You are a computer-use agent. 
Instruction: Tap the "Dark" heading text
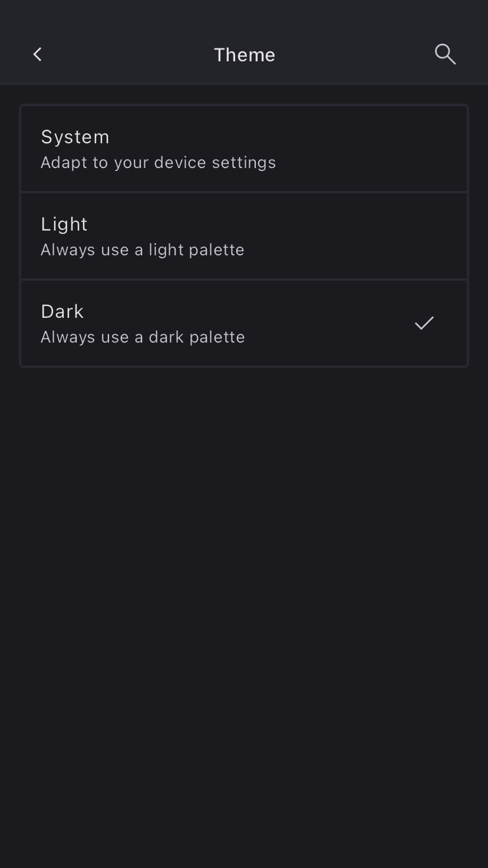pos(62,311)
